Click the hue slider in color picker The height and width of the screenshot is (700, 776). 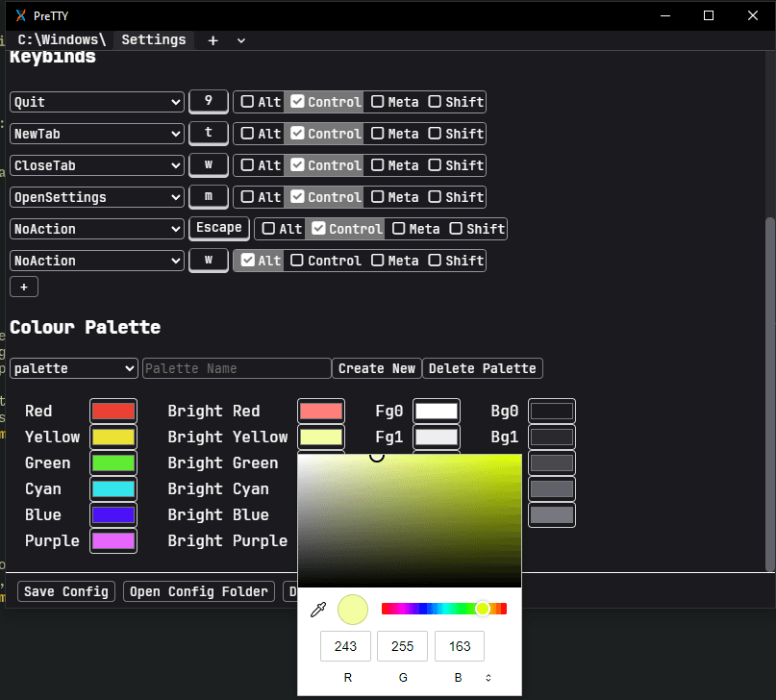coord(443,609)
